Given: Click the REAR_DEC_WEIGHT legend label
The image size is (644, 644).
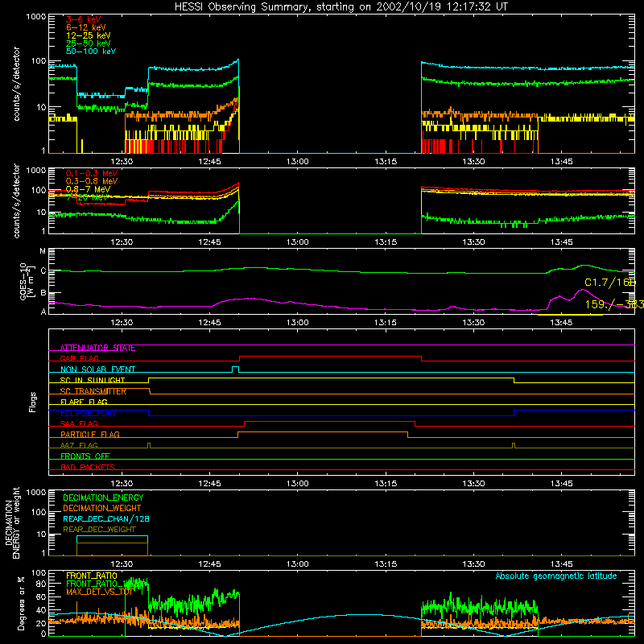Looking at the screenshot, I should [99, 530].
